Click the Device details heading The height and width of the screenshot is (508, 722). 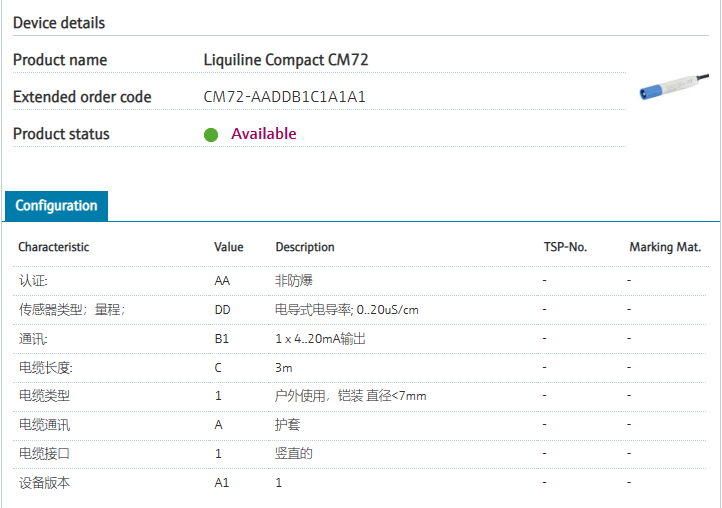[59, 23]
